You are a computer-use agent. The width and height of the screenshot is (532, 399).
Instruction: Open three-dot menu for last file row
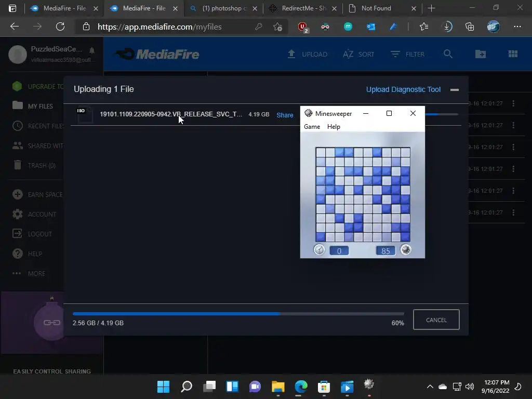coord(513,212)
